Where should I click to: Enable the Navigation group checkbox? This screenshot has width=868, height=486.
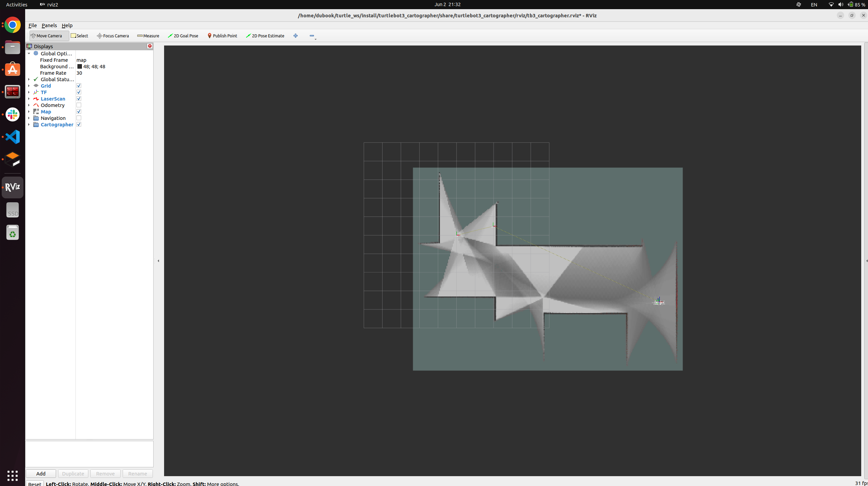tap(79, 118)
